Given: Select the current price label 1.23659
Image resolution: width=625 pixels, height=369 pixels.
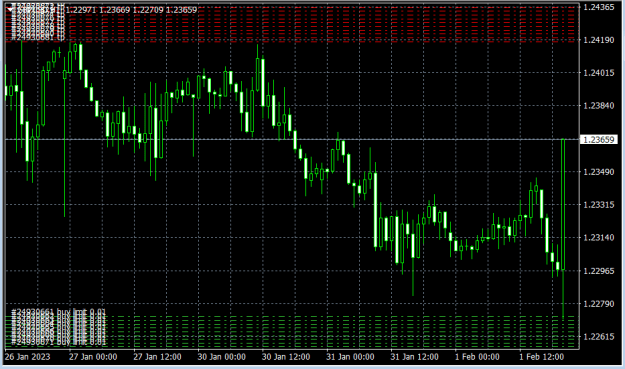Looking at the screenshot, I should click(x=598, y=139).
